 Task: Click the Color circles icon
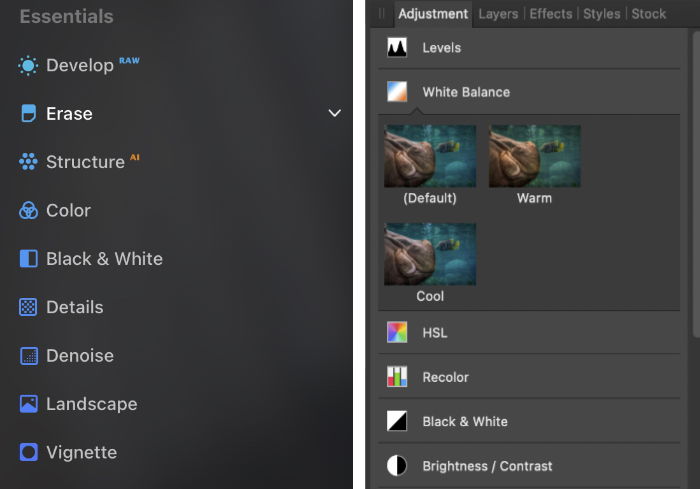(x=28, y=210)
